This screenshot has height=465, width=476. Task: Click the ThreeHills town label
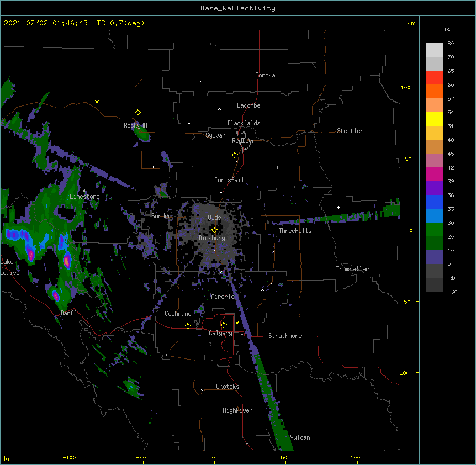(x=295, y=231)
